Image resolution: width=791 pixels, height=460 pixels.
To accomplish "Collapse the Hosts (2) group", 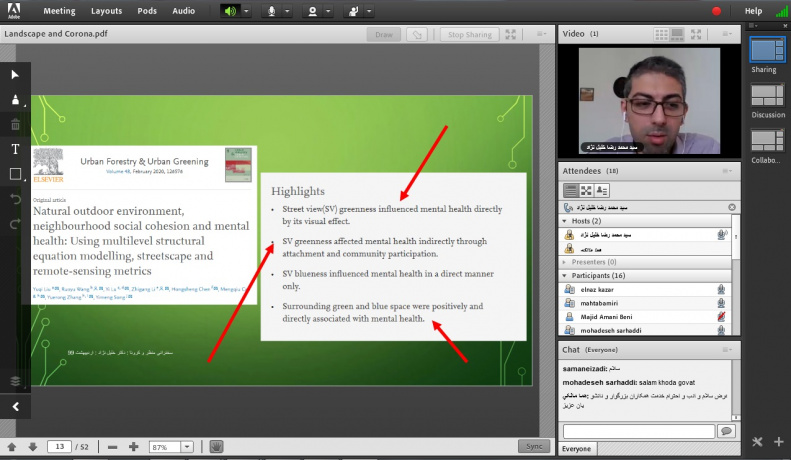I will point(566,221).
